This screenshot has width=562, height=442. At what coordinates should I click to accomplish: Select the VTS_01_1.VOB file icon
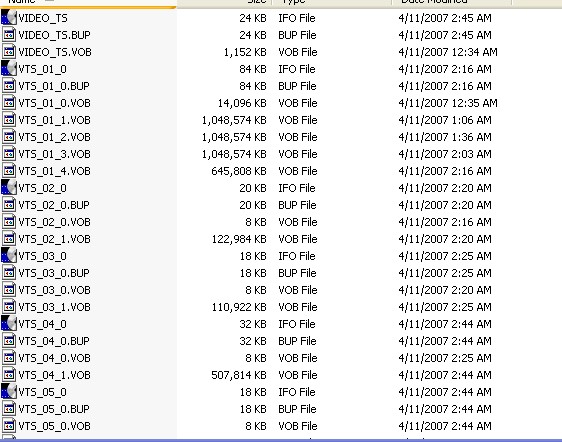9,120
